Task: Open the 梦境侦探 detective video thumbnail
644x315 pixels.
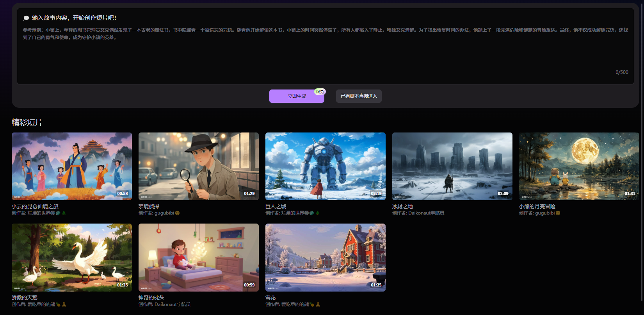Action: [198, 166]
